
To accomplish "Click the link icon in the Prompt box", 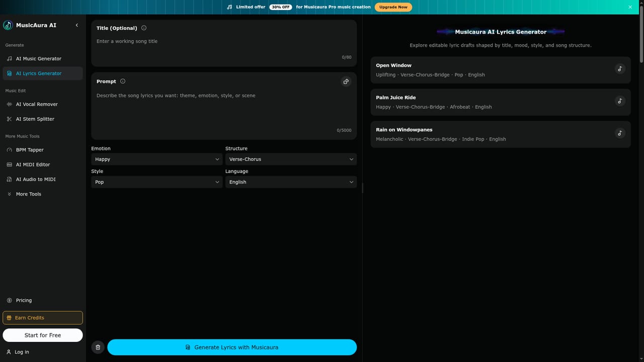I will pyautogui.click(x=346, y=81).
